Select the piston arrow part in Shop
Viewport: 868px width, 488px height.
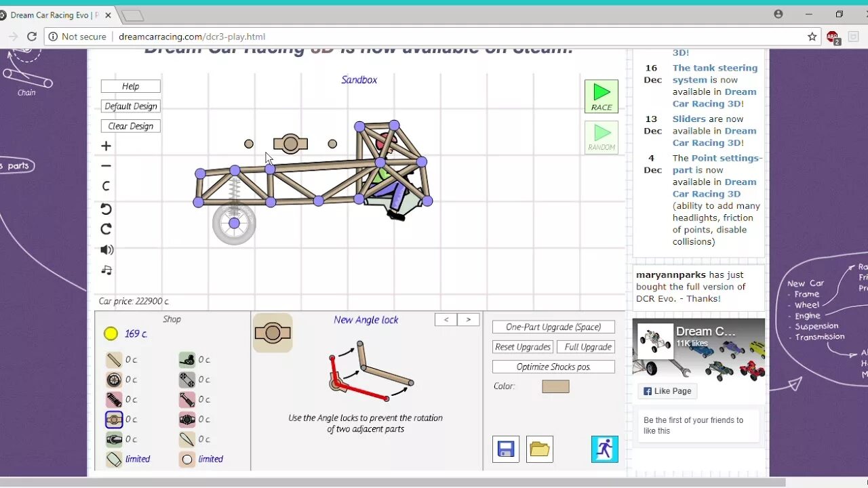tap(187, 399)
